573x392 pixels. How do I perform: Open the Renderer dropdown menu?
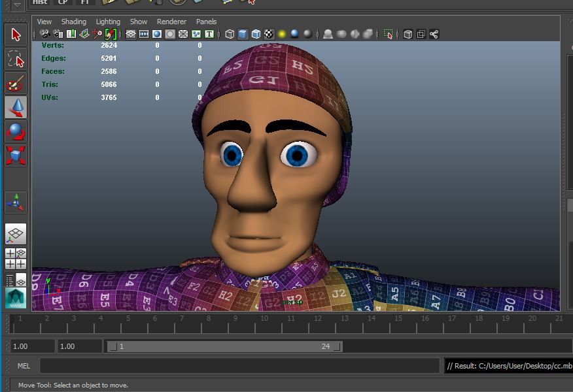click(x=171, y=22)
